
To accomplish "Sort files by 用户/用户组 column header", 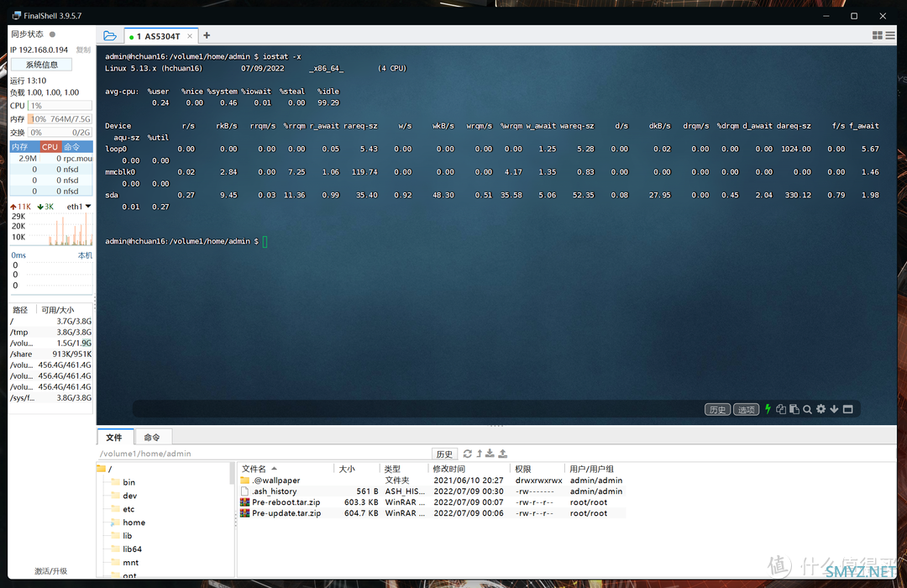I will point(595,469).
